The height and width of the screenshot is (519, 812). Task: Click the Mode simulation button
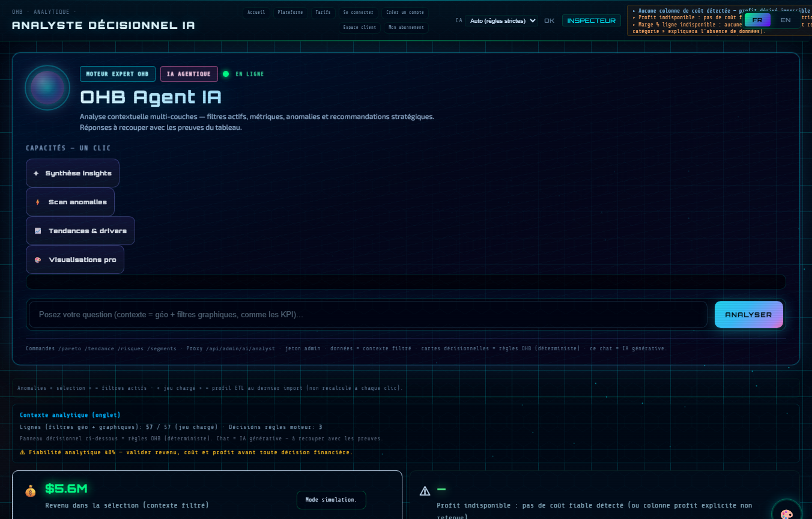[x=331, y=500]
